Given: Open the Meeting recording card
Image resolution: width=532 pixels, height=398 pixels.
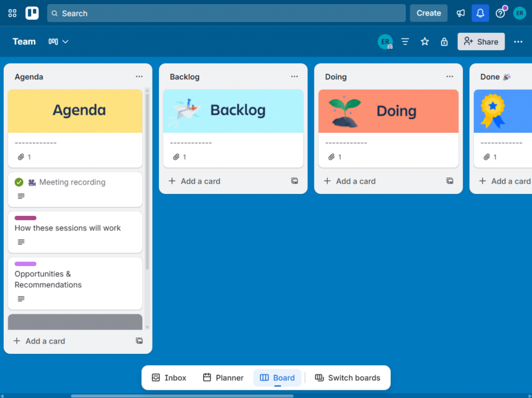Looking at the screenshot, I should [75, 189].
